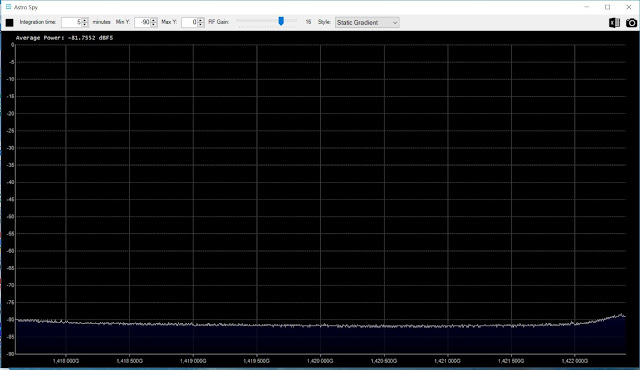Click the black stop button in toolbar
640x370 pixels.
click(x=9, y=22)
